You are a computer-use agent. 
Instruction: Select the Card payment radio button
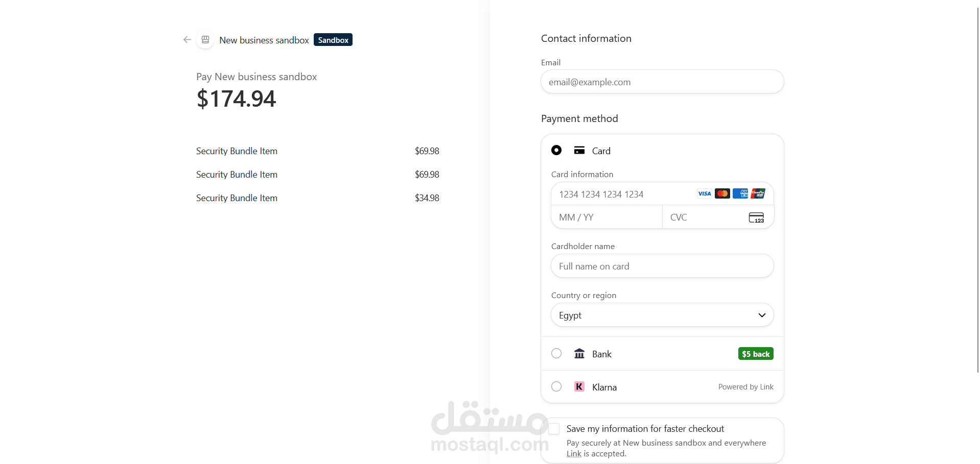tap(556, 150)
